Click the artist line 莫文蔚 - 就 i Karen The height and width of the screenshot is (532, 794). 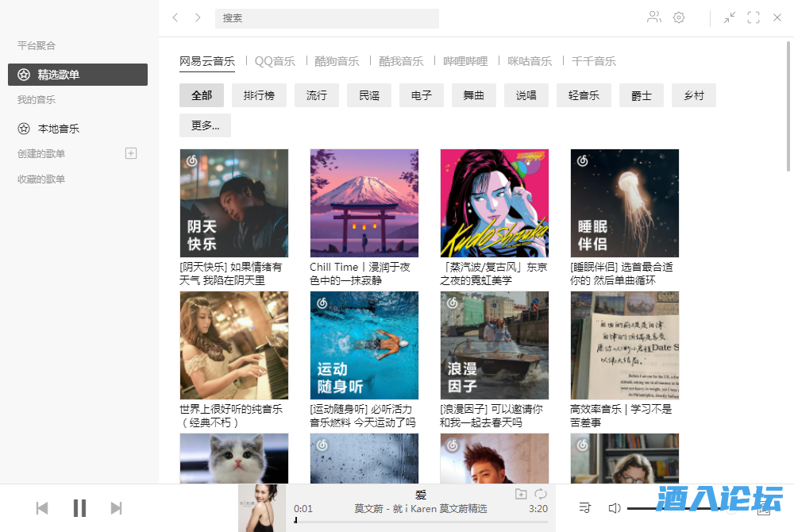click(x=421, y=508)
